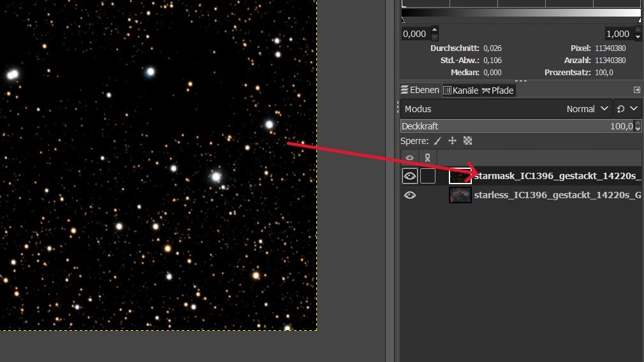The height and width of the screenshot is (362, 644).
Task: Click the Durchschnitt value 0,026
Action: coord(492,48)
